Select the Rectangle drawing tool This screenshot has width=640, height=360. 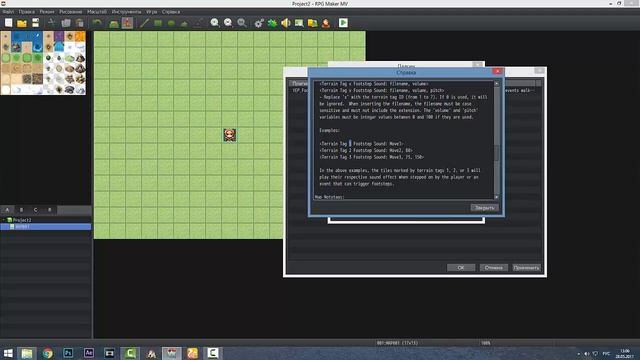(158, 23)
